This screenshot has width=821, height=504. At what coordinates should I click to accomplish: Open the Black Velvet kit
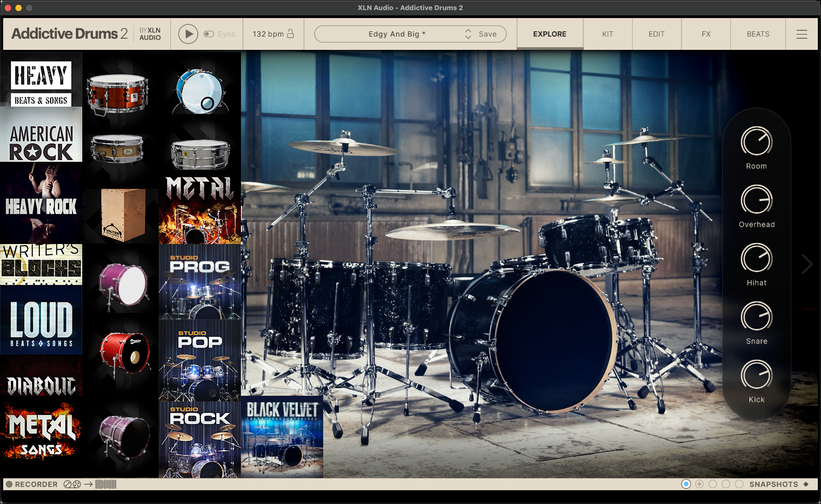click(282, 437)
